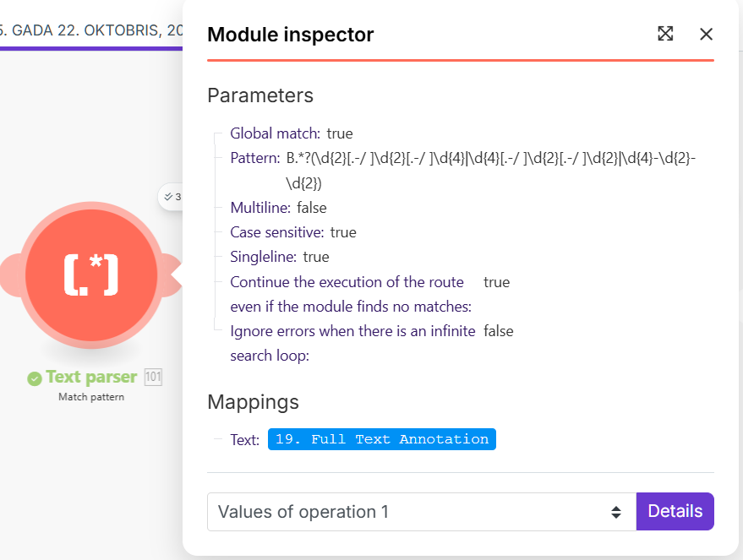Screen dimensions: 743x560
Task: Click the Multiline parameter row
Action: click(278, 208)
